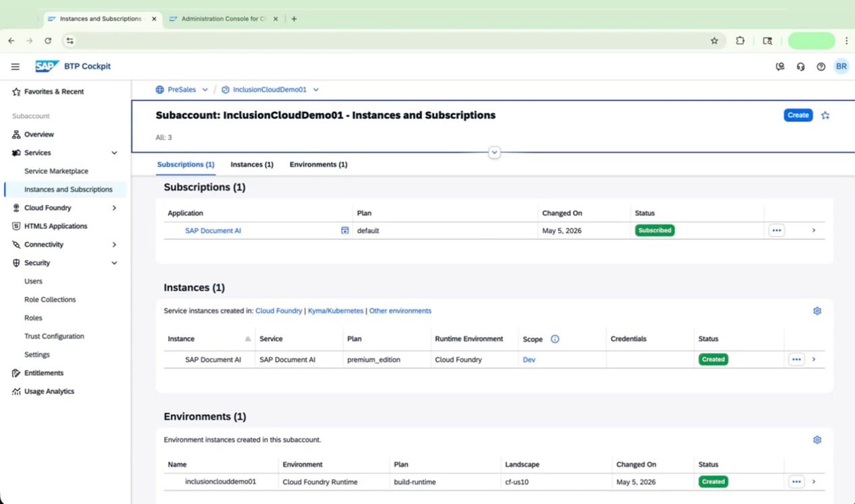Reload the page in browser
This screenshot has height=504, width=855.
(48, 41)
